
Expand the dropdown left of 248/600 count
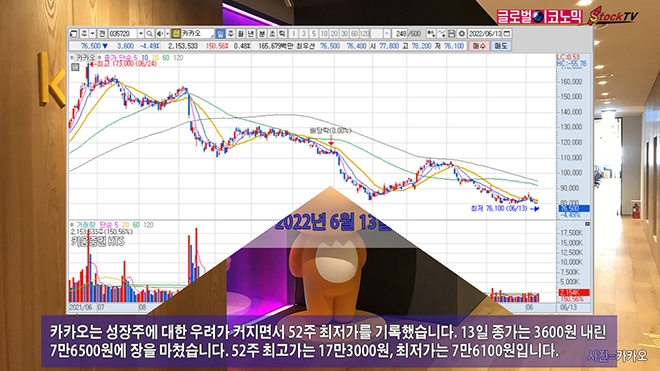pos(387,33)
